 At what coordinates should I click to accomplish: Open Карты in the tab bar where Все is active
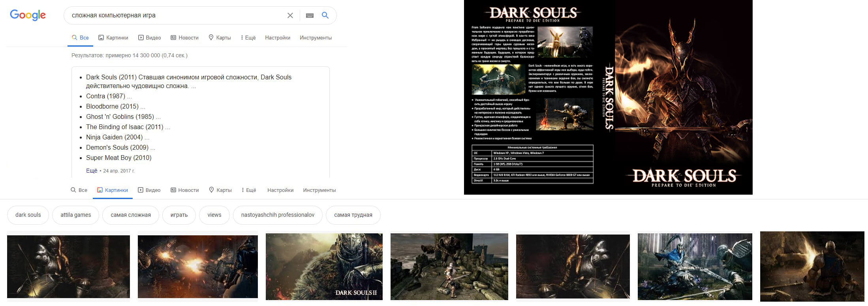tap(220, 38)
